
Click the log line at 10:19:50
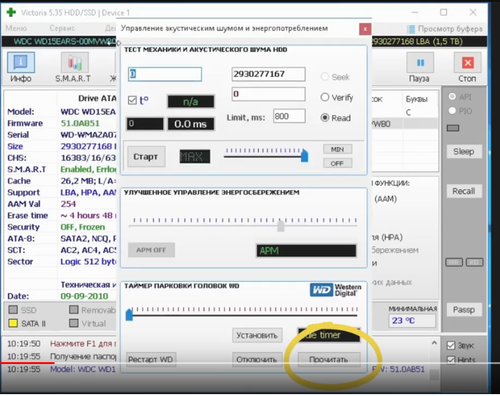[x=61, y=343]
